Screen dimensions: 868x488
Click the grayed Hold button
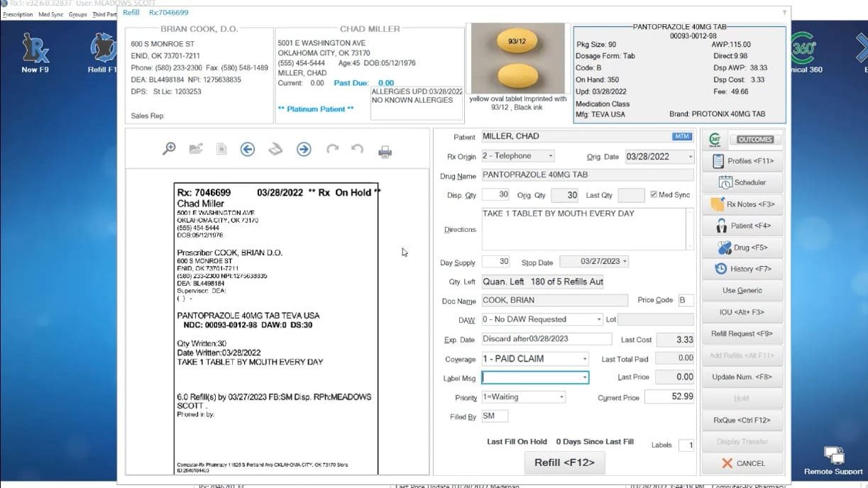click(x=742, y=399)
